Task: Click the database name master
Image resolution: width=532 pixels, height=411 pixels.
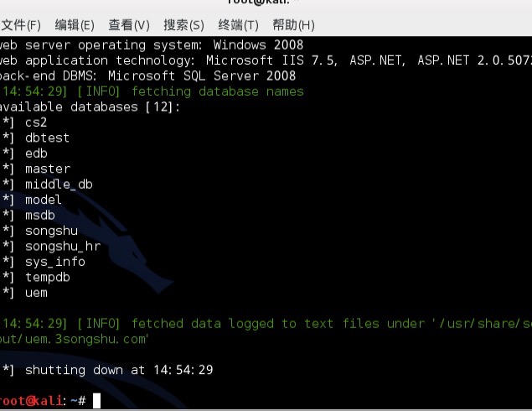Action: tap(48, 169)
